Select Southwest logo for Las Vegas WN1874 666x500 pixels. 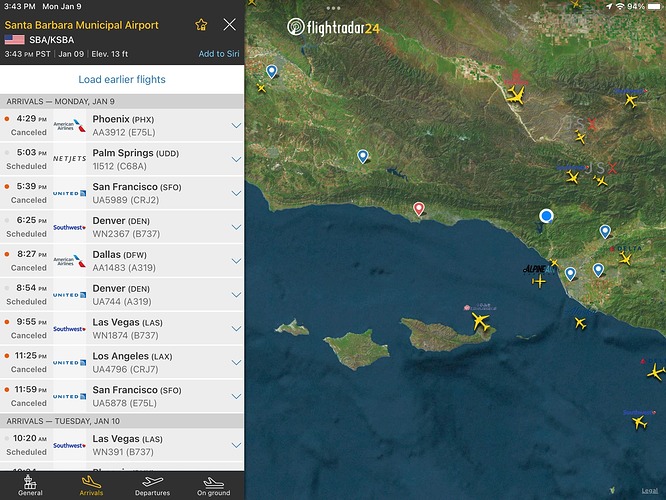tap(70, 329)
